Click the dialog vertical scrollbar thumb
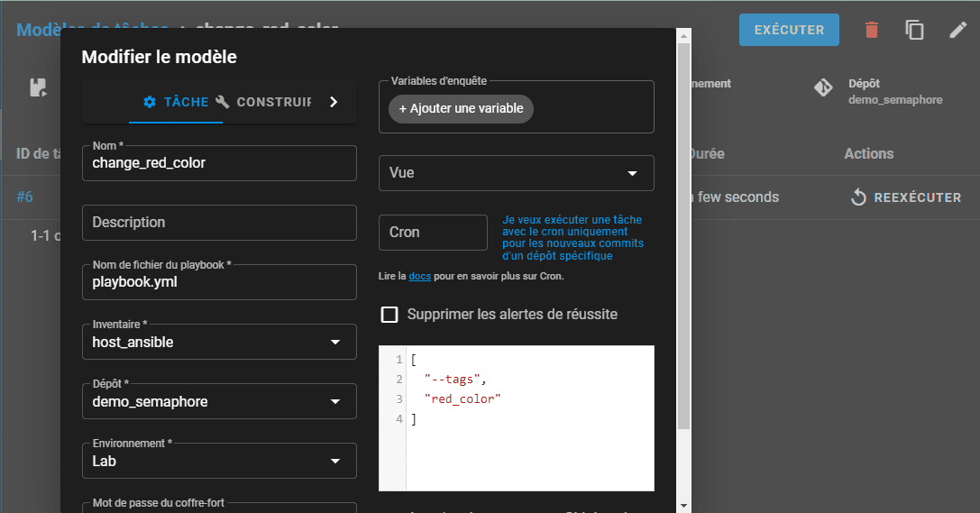The height and width of the screenshot is (513, 980). (683, 236)
